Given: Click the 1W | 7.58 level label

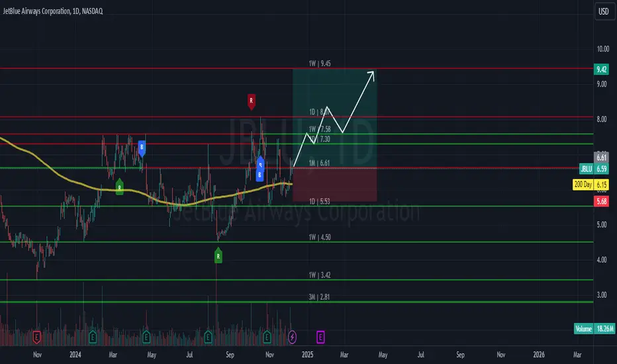Looking at the screenshot, I should tap(320, 129).
